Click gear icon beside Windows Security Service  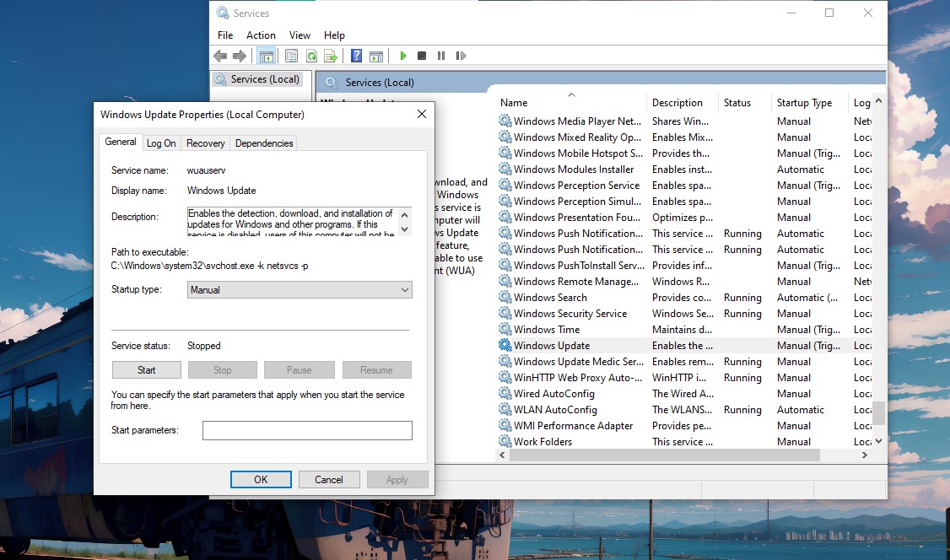tap(505, 313)
